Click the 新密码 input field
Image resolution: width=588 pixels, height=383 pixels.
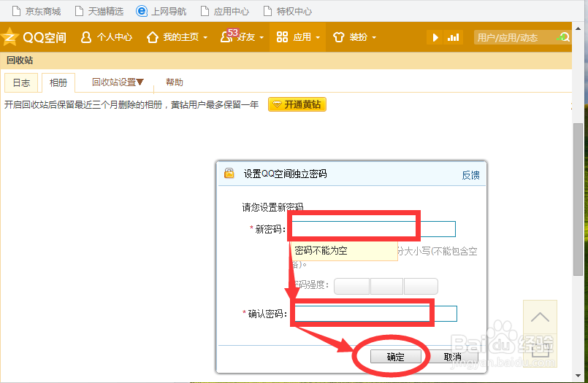coord(373,229)
